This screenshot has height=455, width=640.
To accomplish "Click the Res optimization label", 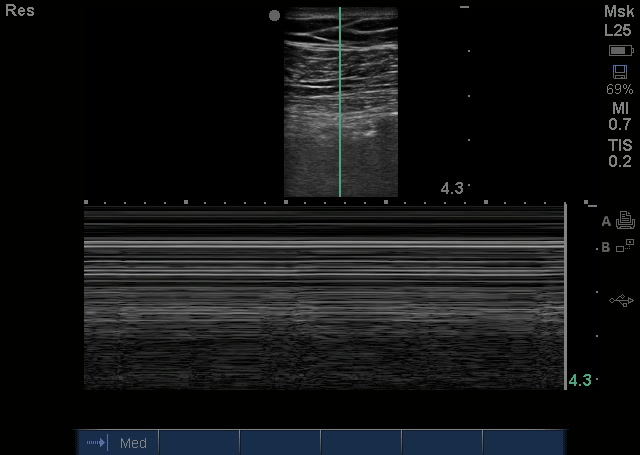I will [x=20, y=11].
